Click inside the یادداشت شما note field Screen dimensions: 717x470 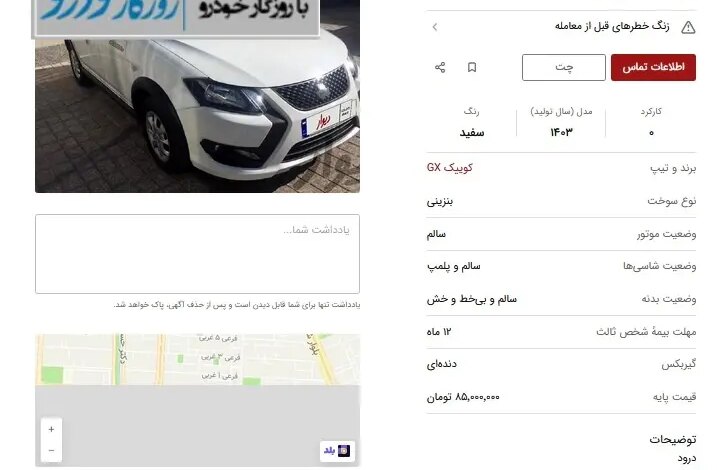pos(197,254)
